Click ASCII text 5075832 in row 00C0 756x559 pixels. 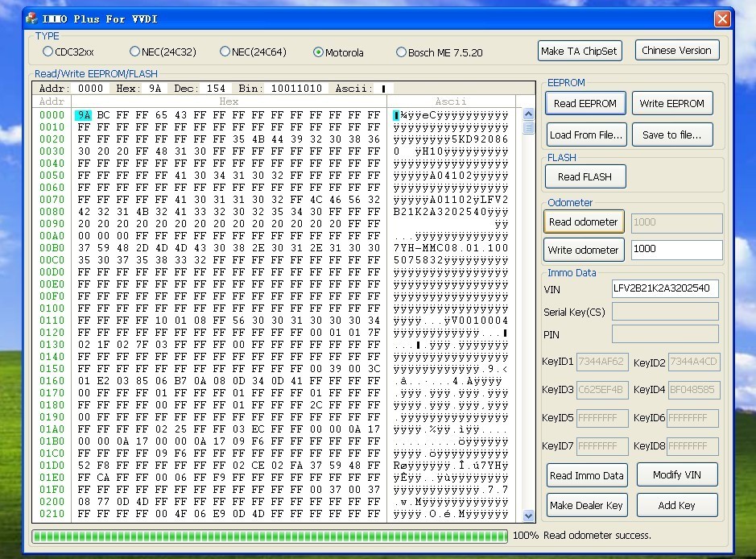(418, 260)
